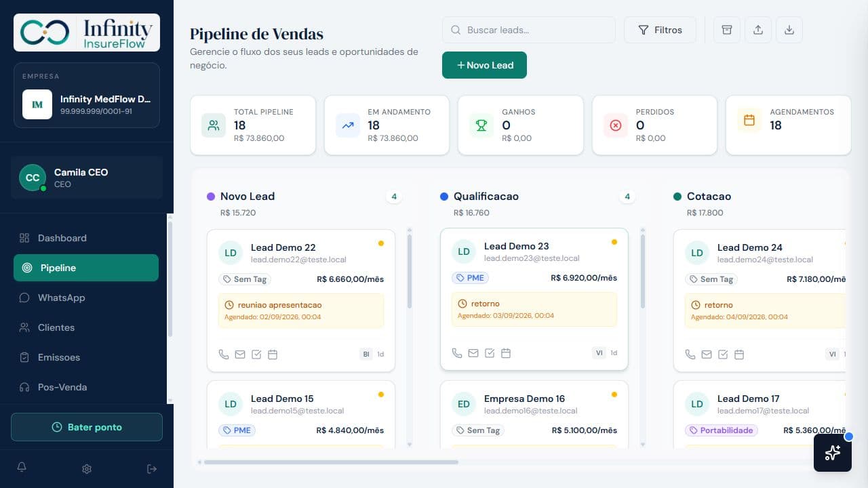Click the Novo Lead column vertical scrollbar

click(x=410, y=272)
